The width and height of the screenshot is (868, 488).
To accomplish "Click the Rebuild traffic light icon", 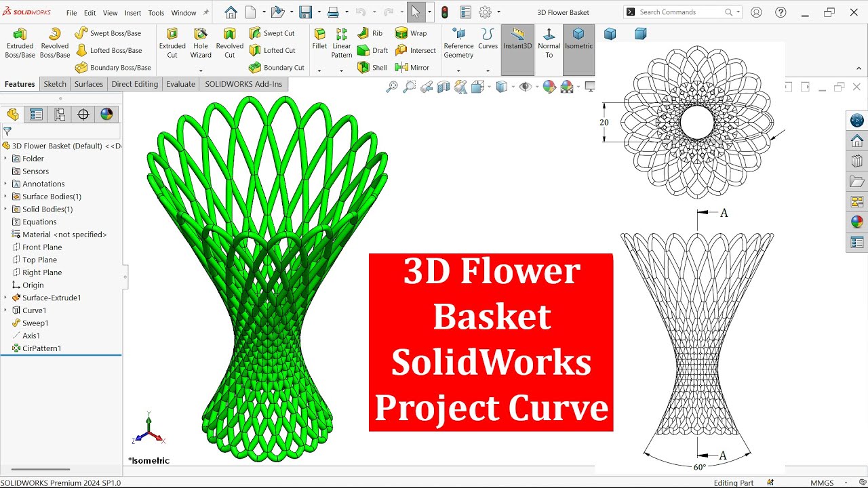I will (x=445, y=12).
